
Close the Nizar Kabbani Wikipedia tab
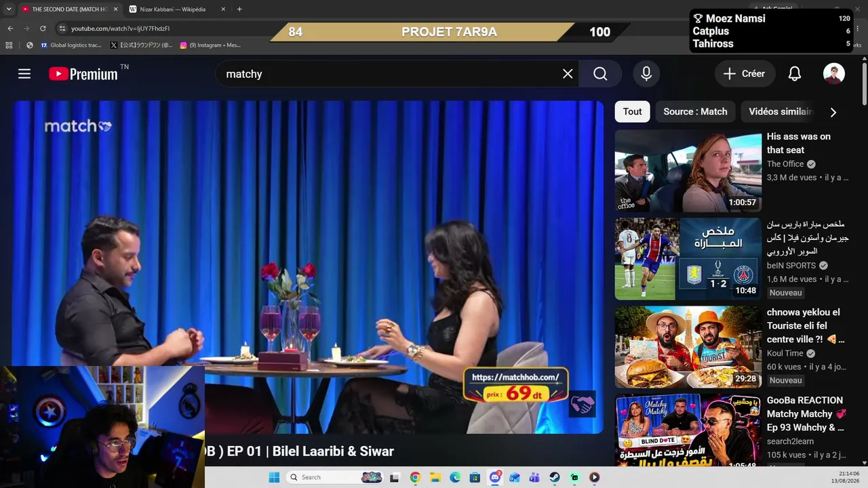pos(223,9)
